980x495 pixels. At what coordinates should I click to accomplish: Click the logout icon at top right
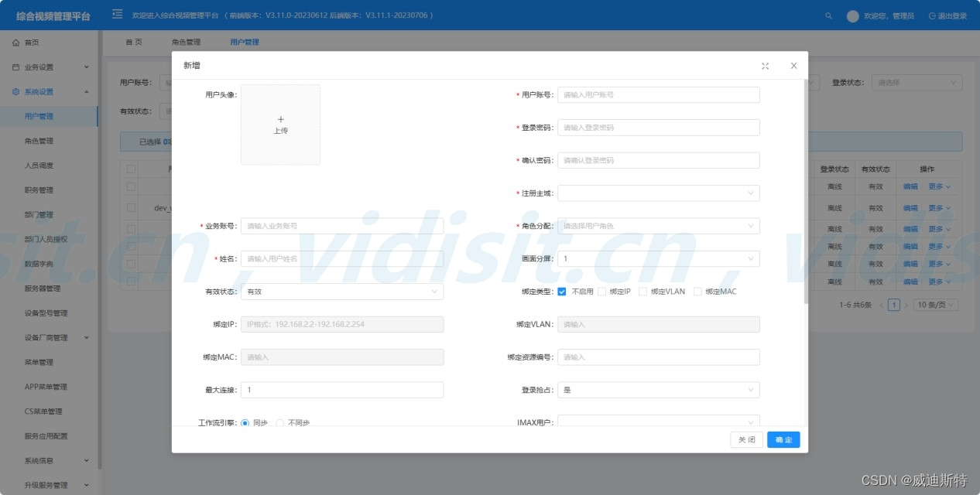[x=931, y=15]
